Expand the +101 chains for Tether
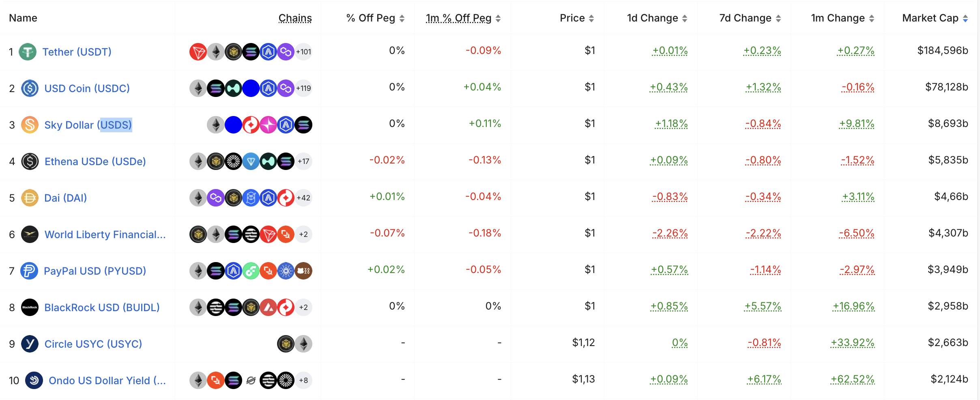 coord(303,52)
